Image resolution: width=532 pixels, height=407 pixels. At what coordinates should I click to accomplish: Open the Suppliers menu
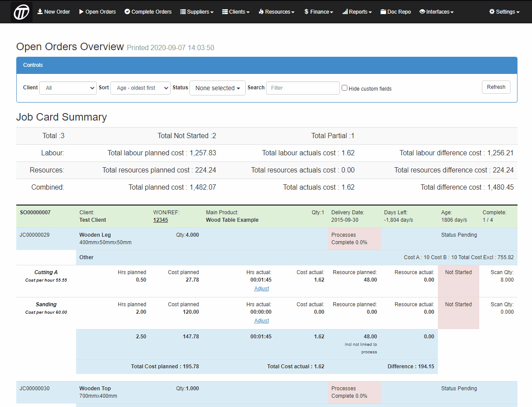coord(198,12)
